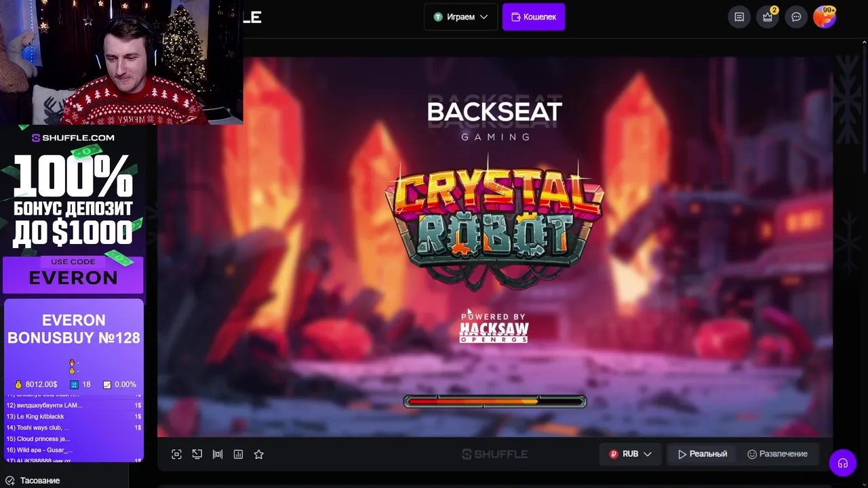Screen dimensions: 868x488
Task: Click the bonus count value 18
Action: click(86, 384)
